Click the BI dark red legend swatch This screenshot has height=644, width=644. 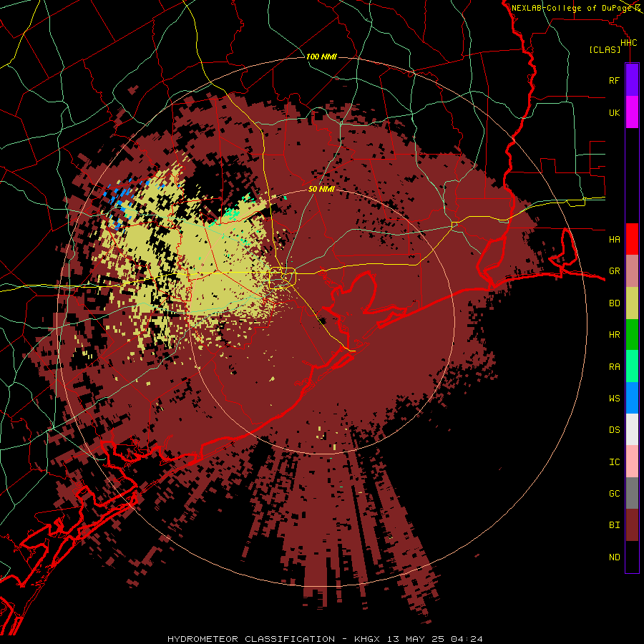point(632,525)
